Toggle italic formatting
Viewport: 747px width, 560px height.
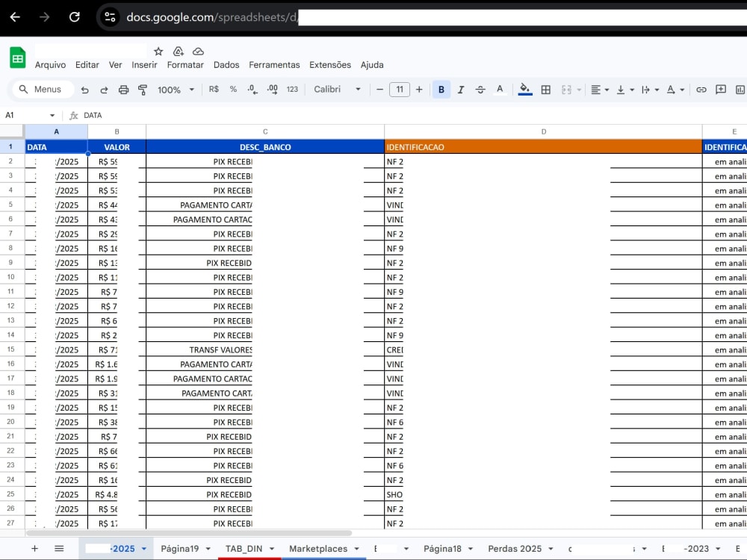tap(461, 90)
